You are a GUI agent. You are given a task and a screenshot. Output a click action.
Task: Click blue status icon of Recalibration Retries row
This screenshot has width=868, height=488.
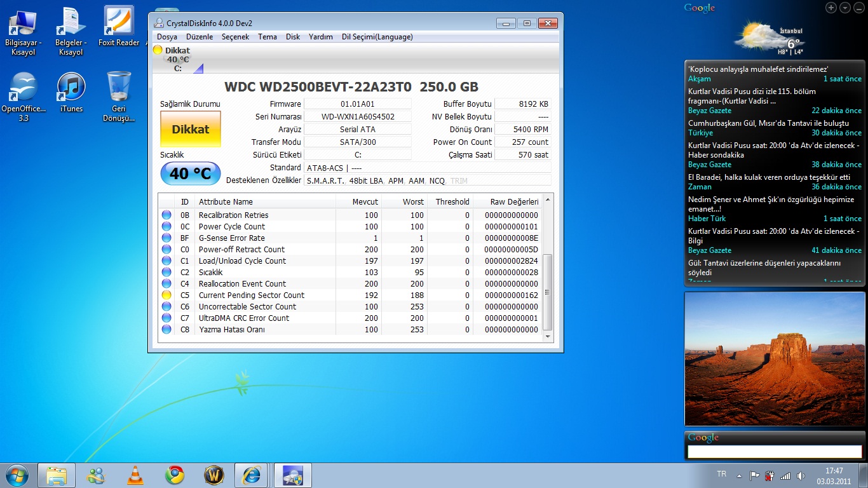click(x=166, y=215)
